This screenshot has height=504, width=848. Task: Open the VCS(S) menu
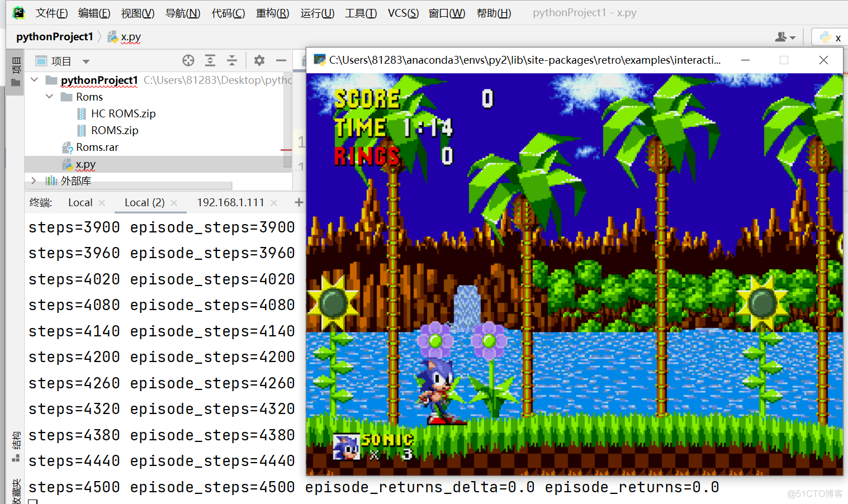403,13
